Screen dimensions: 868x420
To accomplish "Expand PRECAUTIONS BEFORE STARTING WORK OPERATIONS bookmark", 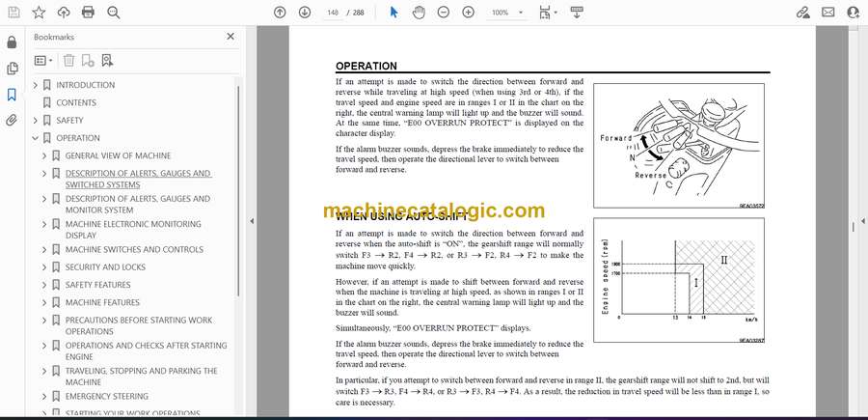I will pos(44,321).
